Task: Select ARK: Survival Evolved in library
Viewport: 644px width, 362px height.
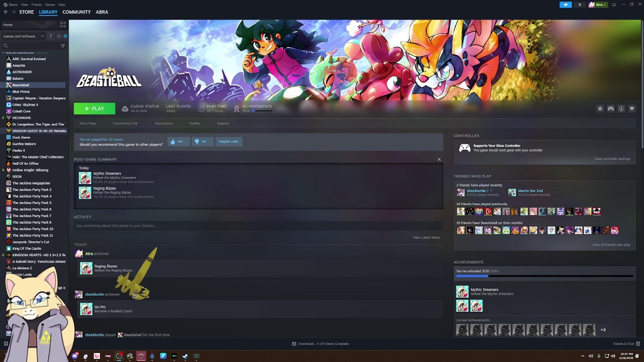Action: (29, 59)
